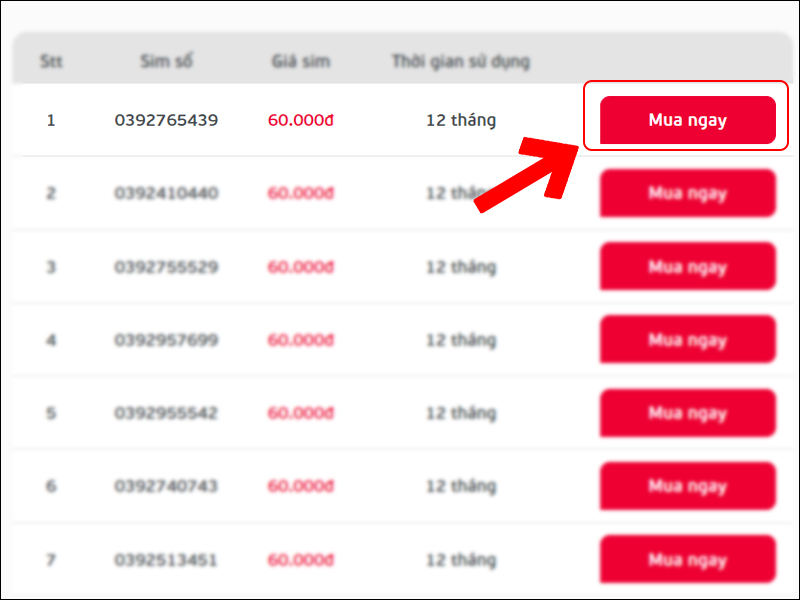The width and height of the screenshot is (800, 600).
Task: Click 12 tháng in row of 0392957699
Action: 461,340
